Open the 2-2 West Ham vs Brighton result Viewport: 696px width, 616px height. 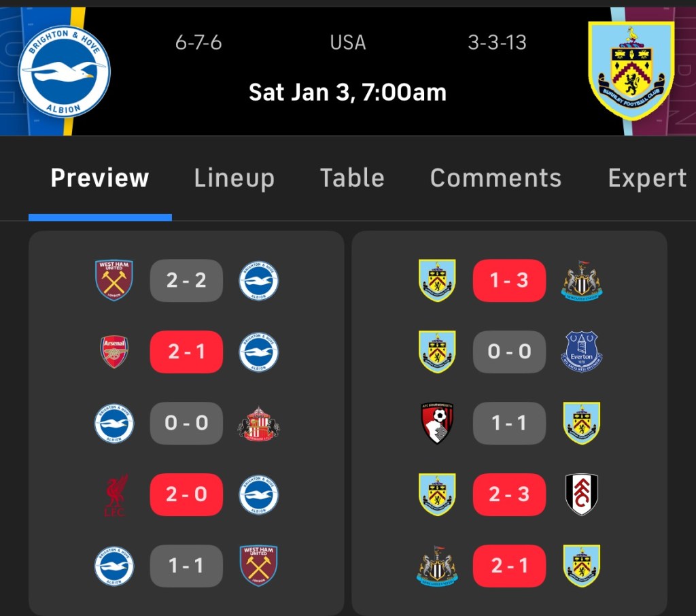coord(186,280)
